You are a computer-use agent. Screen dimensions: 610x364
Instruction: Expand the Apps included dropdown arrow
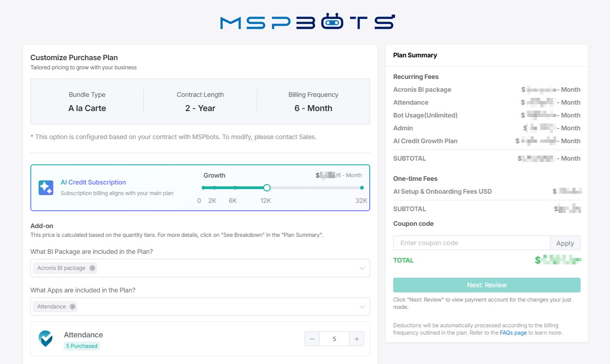362,307
